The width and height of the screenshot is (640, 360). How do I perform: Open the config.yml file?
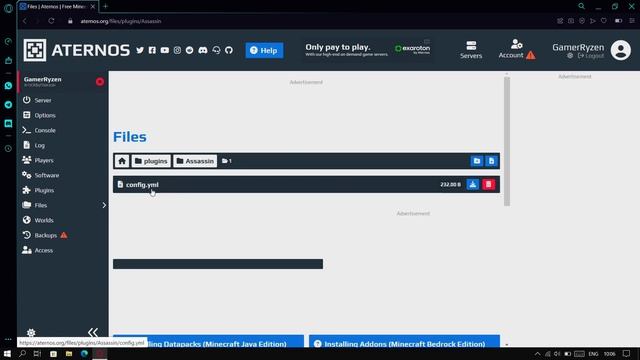coord(142,184)
